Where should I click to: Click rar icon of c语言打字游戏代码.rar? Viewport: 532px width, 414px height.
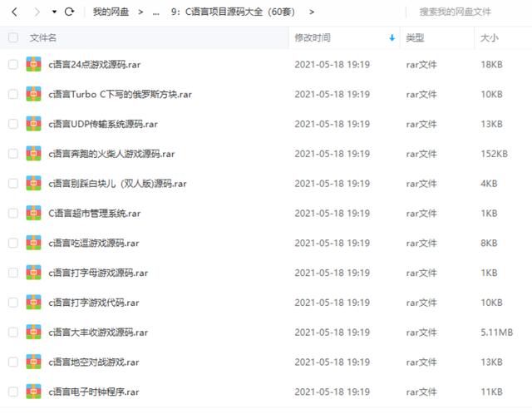click(x=33, y=303)
